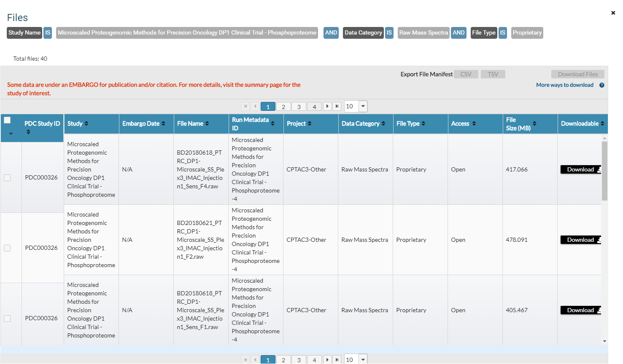The width and height of the screenshot is (623, 364).
Task: Expand the selection options arrow under header checkbox
Action: pyautogui.click(x=11, y=134)
